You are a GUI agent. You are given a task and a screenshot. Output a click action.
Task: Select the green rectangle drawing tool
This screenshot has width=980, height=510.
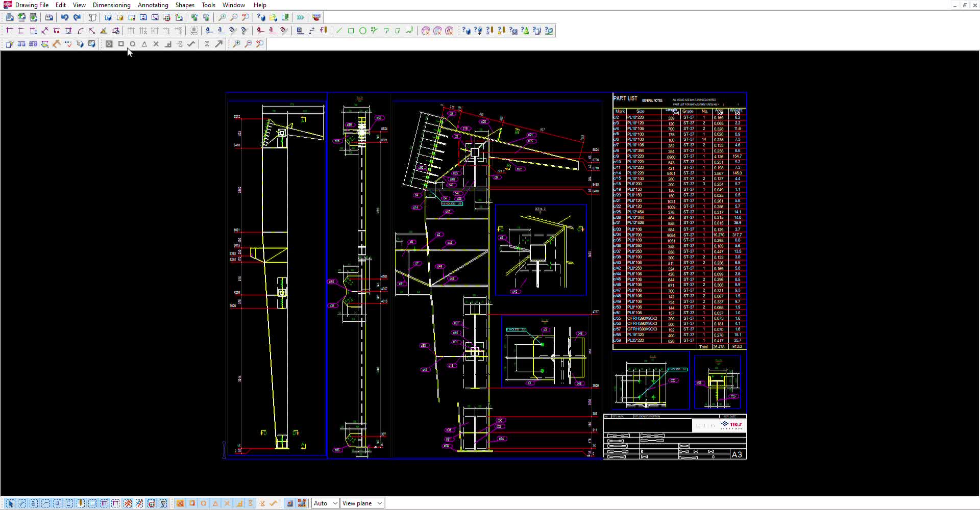(351, 31)
